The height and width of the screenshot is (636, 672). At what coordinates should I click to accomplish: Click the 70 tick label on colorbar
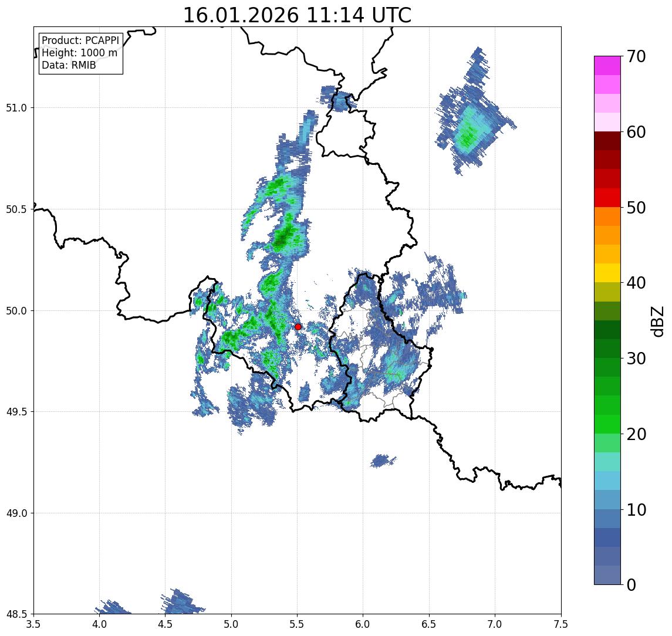click(636, 56)
